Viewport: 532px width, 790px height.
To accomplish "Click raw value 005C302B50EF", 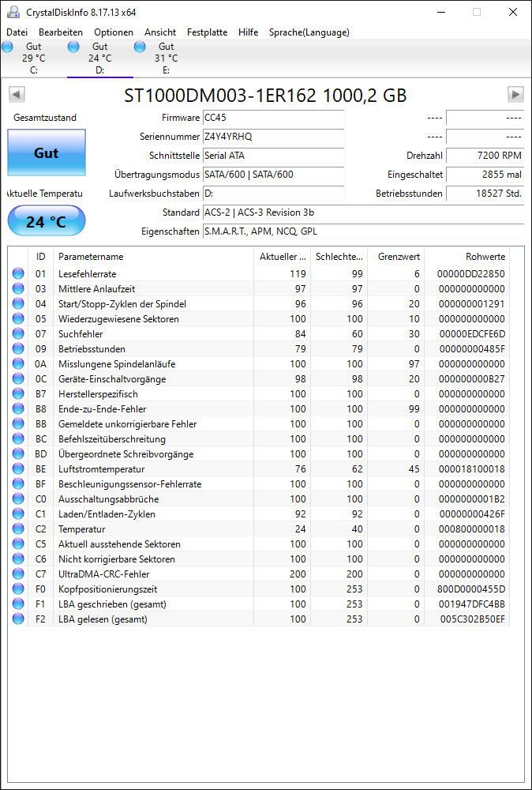I will point(471,619).
